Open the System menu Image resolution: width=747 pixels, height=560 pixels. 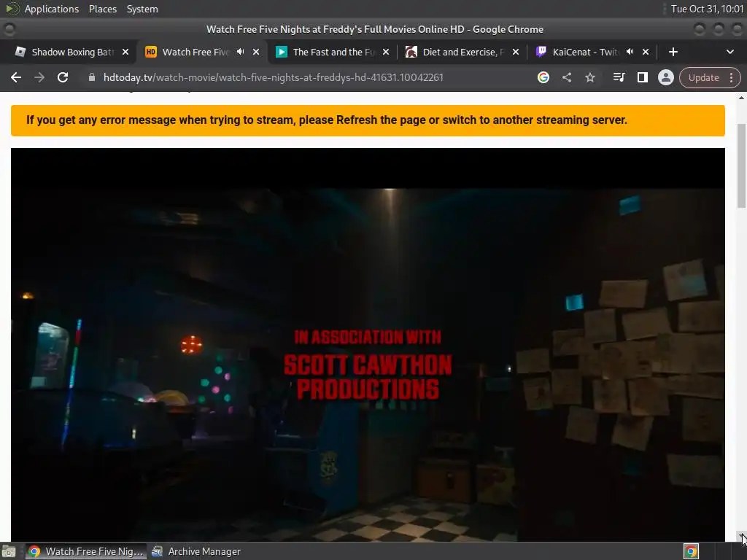pos(142,9)
